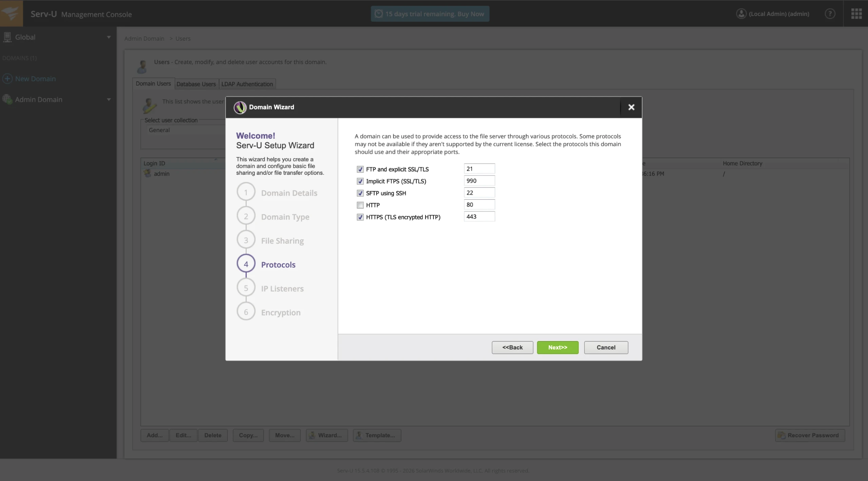The image size is (868, 481).
Task: Expand the Admin Domain dropdown arrow
Action: pyautogui.click(x=108, y=100)
